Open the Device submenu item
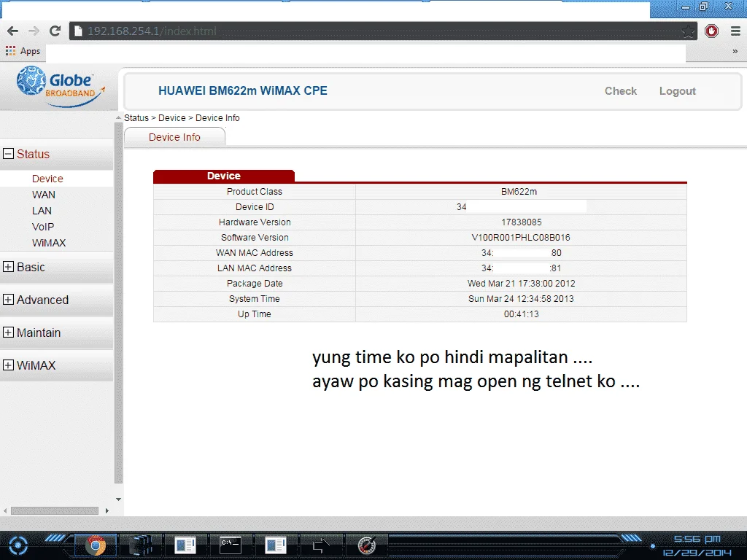 (x=47, y=179)
